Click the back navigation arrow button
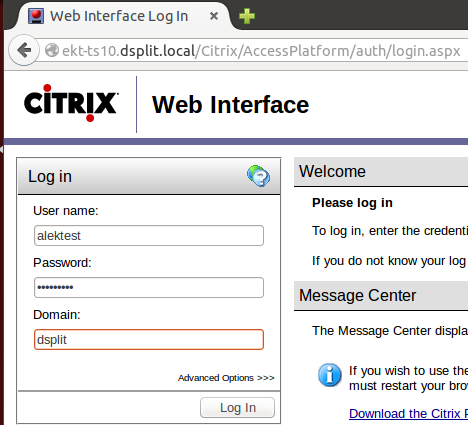Viewport: 468px width, 425px height. click(24, 50)
